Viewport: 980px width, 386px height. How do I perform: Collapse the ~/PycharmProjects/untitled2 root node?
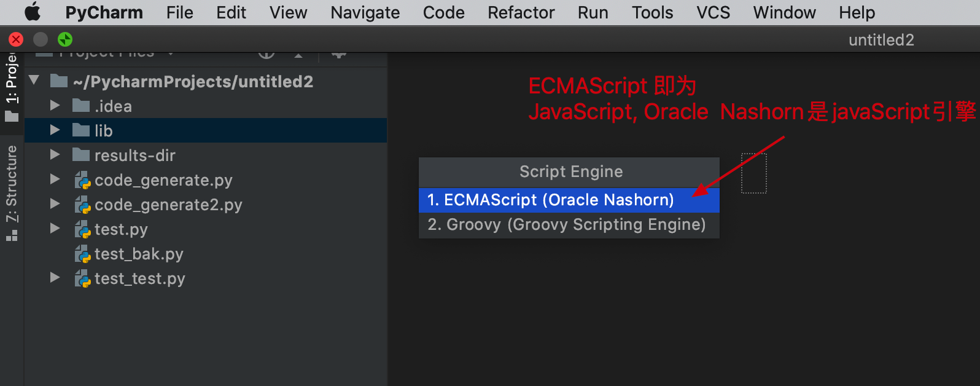(x=34, y=80)
